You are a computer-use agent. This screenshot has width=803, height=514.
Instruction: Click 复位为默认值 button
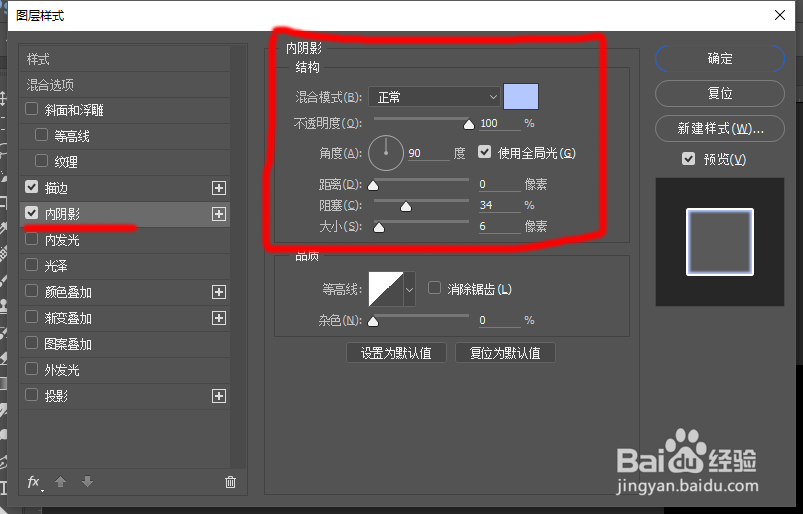click(505, 353)
